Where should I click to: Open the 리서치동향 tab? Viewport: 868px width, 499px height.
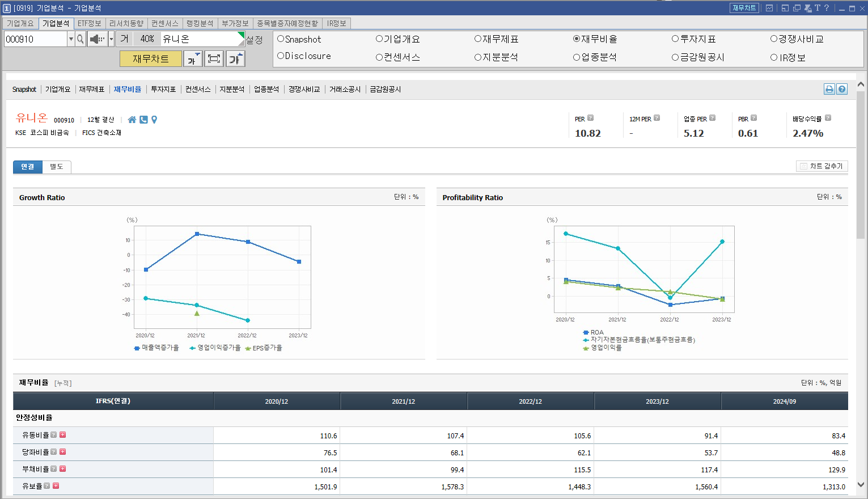coord(126,23)
